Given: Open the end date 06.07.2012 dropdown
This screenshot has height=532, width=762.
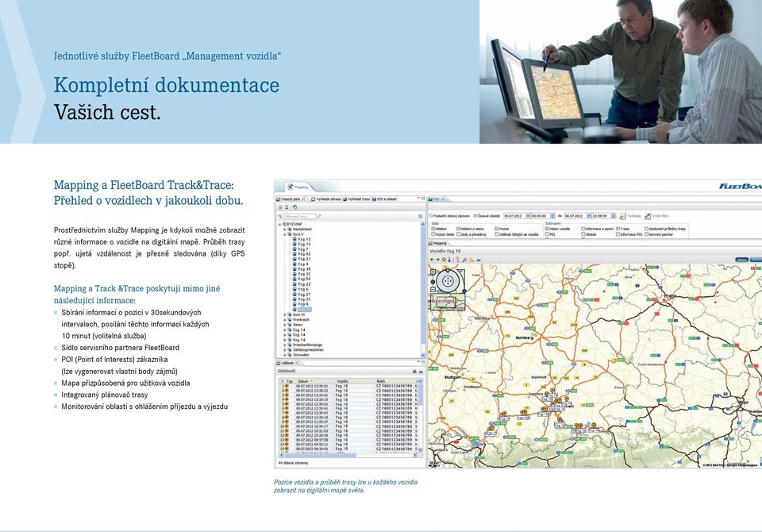Looking at the screenshot, I should click(588, 216).
